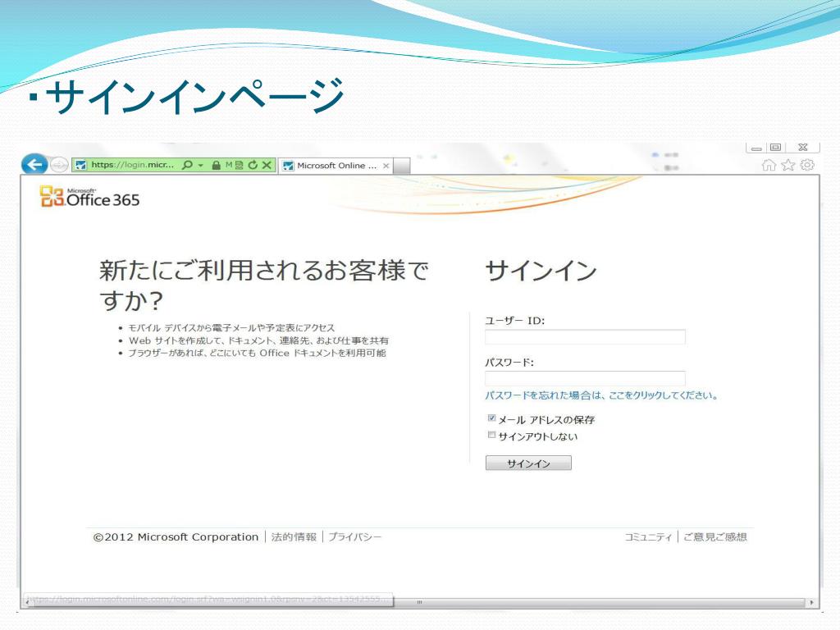This screenshot has height=630, width=840.
Task: Click the compatibility view icon in address bar
Action: pos(239,165)
